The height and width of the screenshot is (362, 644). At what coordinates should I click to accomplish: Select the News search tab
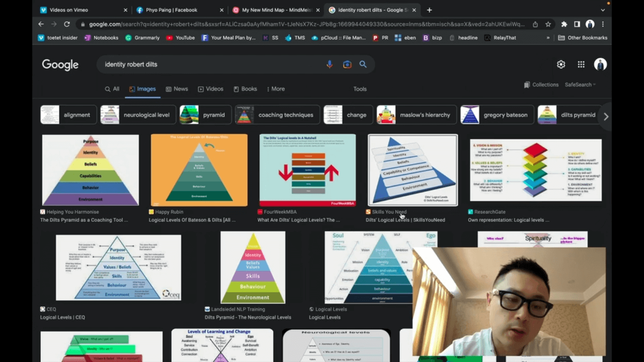click(177, 89)
